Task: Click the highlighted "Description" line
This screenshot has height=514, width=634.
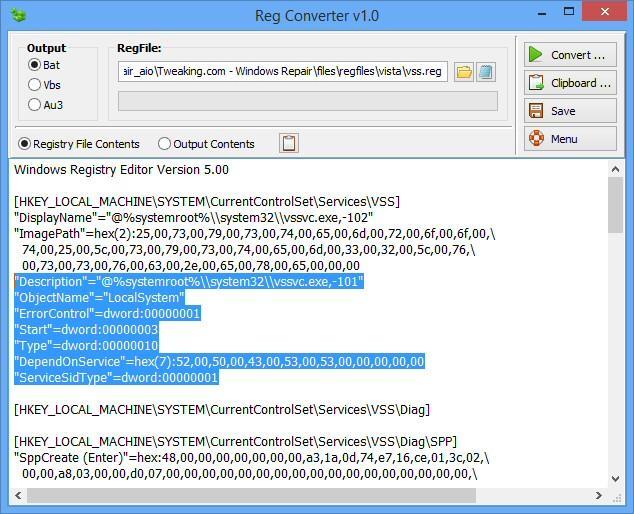Action: (x=189, y=281)
